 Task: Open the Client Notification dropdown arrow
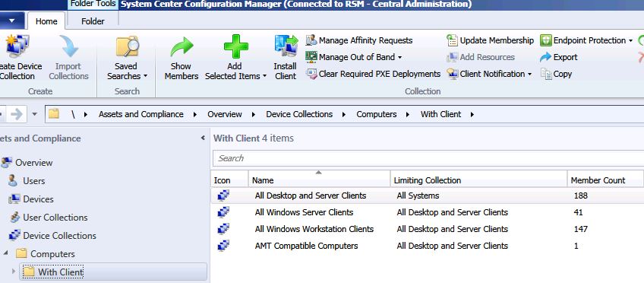tap(529, 74)
